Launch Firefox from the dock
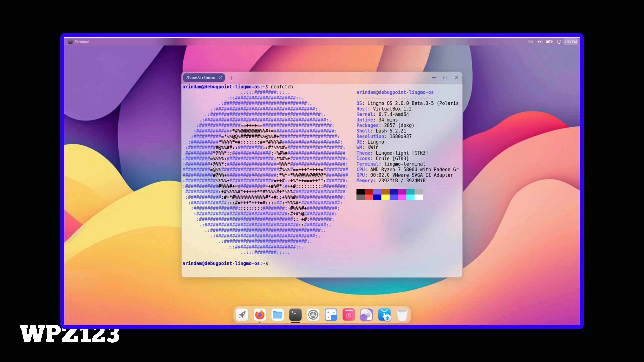Image resolution: width=644 pixels, height=362 pixels. pos(259,314)
